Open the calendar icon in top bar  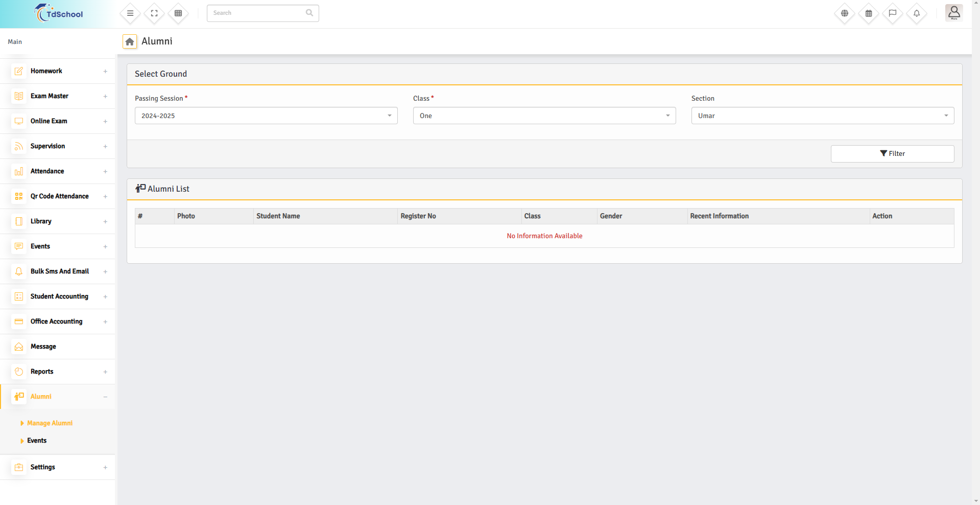pyautogui.click(x=869, y=13)
